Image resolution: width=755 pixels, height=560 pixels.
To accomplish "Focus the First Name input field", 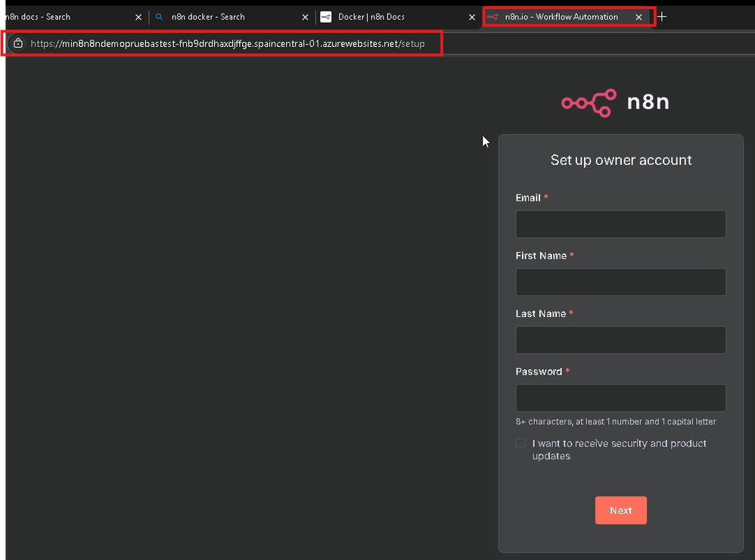I will click(620, 282).
